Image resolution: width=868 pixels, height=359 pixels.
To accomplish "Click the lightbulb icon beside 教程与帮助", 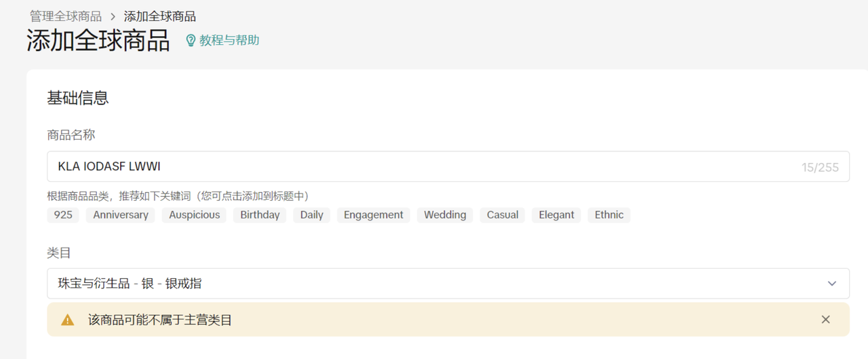I will [191, 41].
